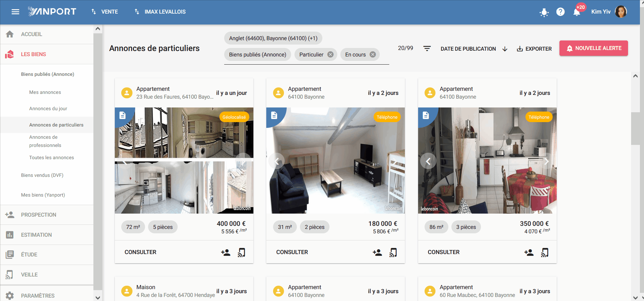This screenshot has height=301, width=644.
Task: Click the Biens publiés (Annonce) filter chip
Action: click(x=257, y=54)
